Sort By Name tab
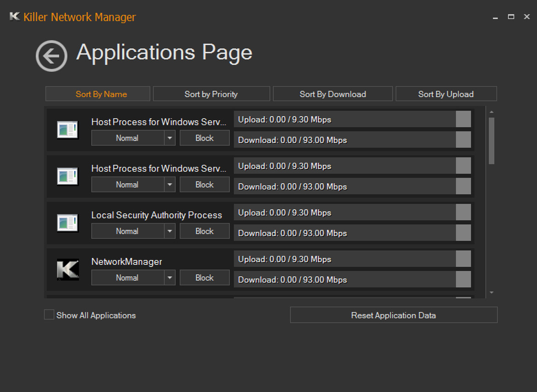Viewport: 537px width, 392px height. (x=97, y=94)
